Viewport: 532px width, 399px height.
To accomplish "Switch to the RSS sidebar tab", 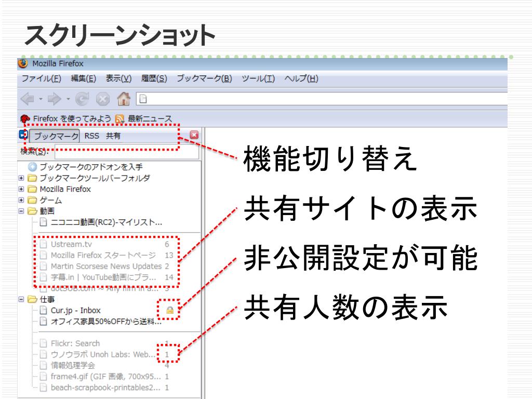I will (x=91, y=136).
